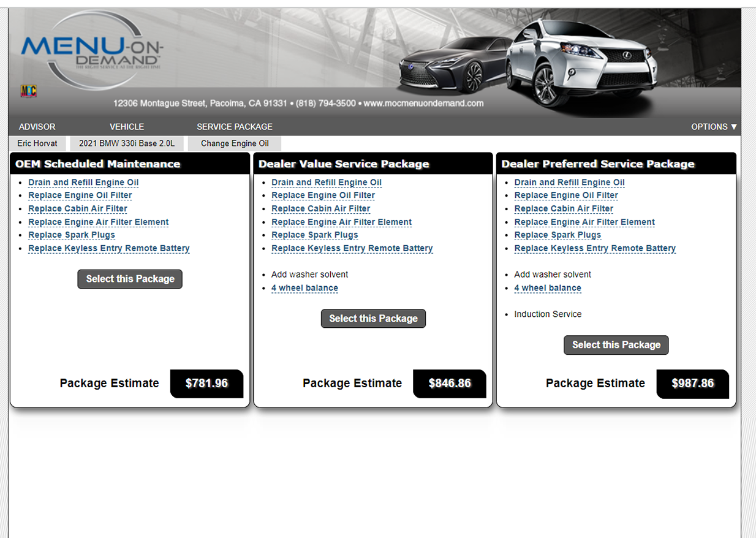Open Replace Cabin Air Filter in OEM package
The height and width of the screenshot is (538, 756).
(78, 209)
